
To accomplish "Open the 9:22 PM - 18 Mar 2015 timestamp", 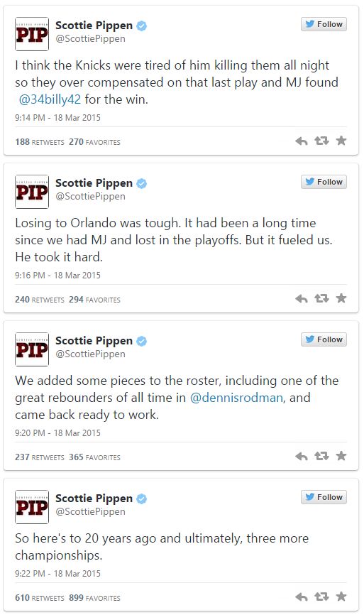I will tap(57, 573).
